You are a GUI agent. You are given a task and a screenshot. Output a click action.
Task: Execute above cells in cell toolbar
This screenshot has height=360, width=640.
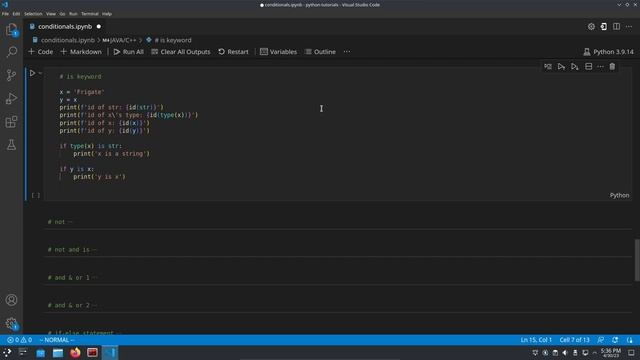coord(561,67)
